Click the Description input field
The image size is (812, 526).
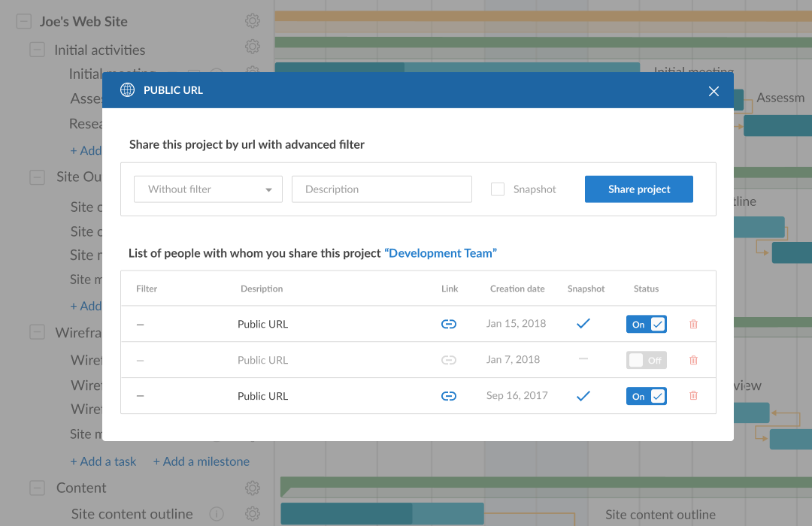[381, 189]
